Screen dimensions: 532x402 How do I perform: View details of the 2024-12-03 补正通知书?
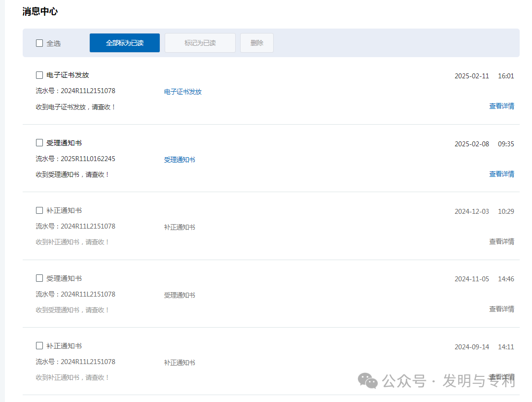(501, 241)
